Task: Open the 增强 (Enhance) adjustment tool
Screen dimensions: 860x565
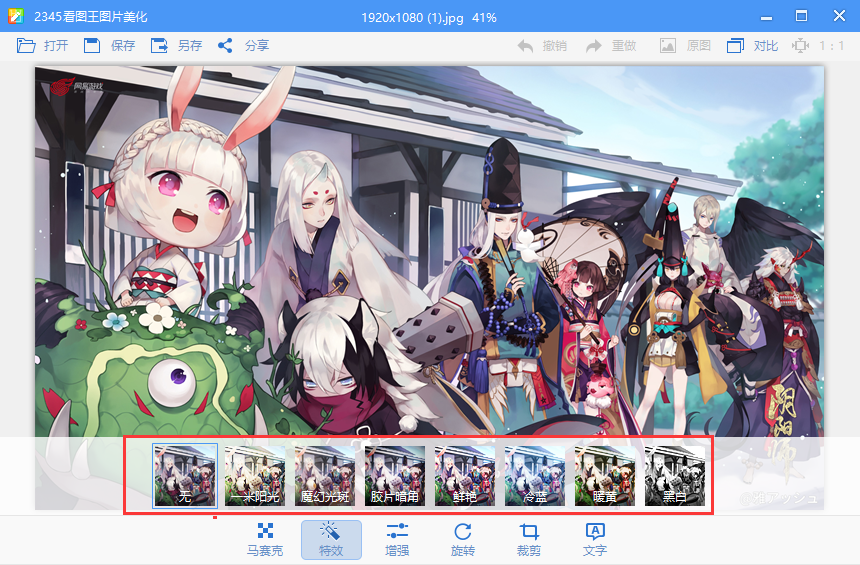Action: [x=397, y=539]
